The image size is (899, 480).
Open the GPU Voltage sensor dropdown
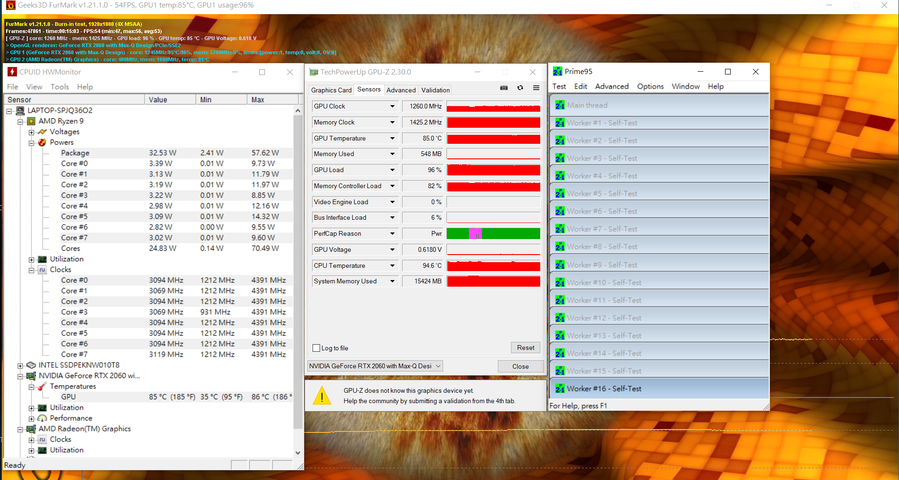392,249
